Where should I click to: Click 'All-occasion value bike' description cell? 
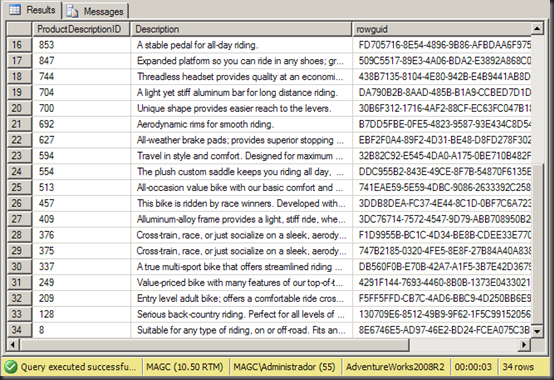pyautogui.click(x=241, y=187)
